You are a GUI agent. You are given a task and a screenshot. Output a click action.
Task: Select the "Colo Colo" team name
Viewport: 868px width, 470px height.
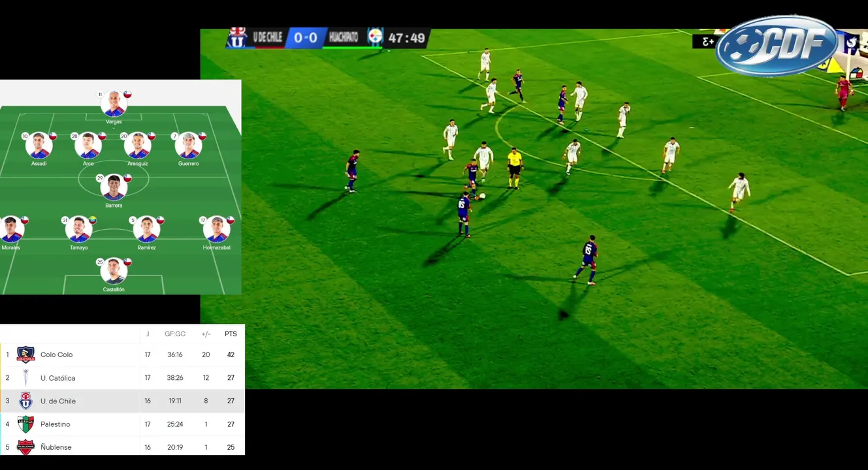click(x=57, y=355)
